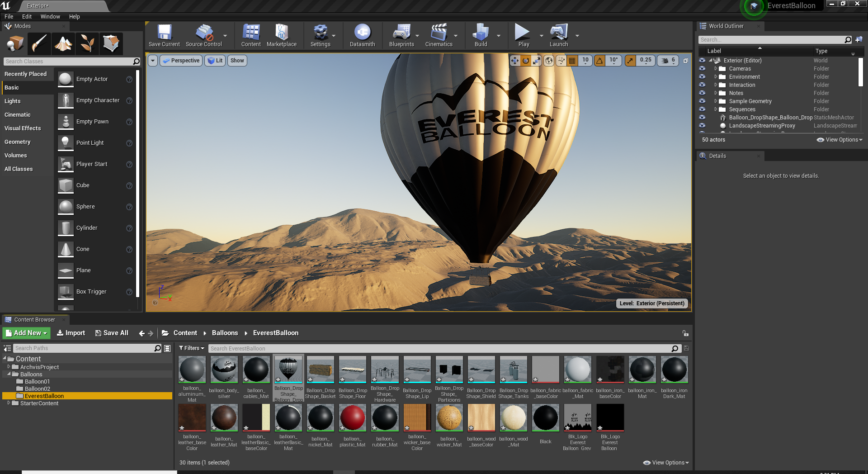Select the rotate gizmo tool in viewport
The image size is (868, 474).
[x=526, y=61]
